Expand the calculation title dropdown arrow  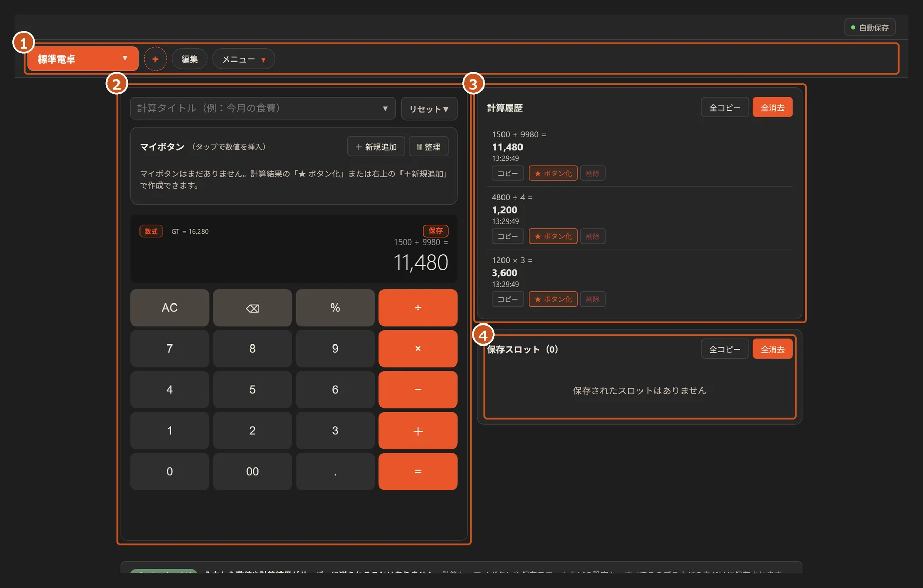point(385,108)
